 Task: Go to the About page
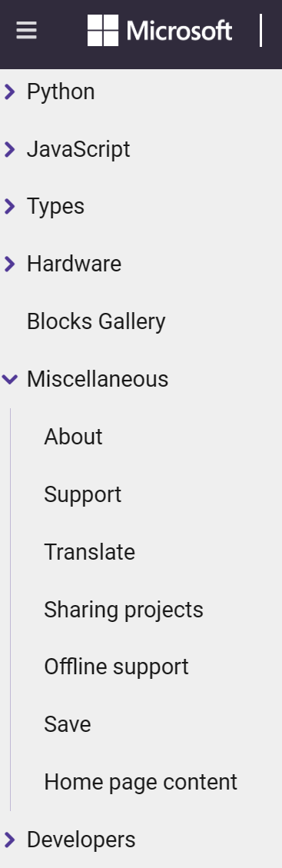[x=73, y=437]
